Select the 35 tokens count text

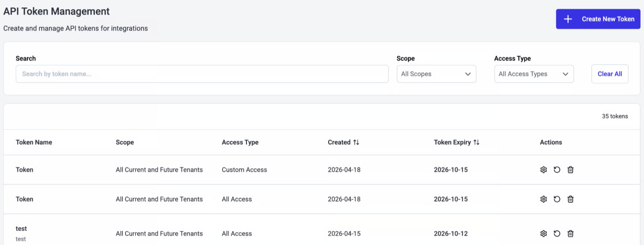(615, 116)
